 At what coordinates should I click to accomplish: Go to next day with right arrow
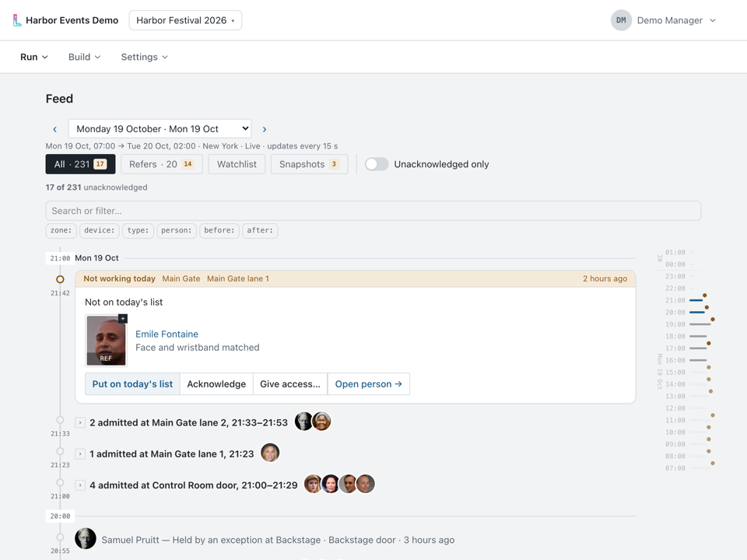[265, 129]
